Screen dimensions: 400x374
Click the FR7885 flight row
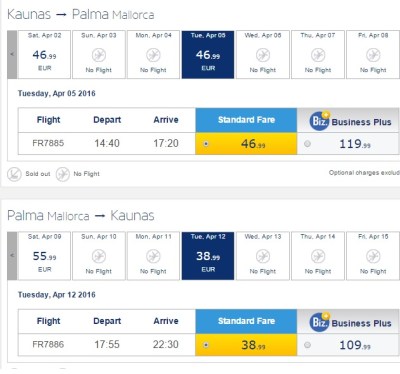tap(208, 144)
